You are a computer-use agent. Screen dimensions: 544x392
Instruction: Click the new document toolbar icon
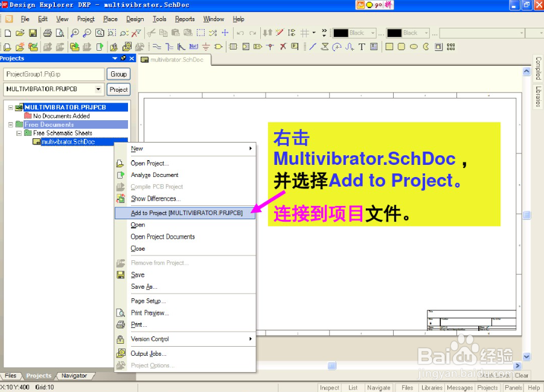pos(8,33)
